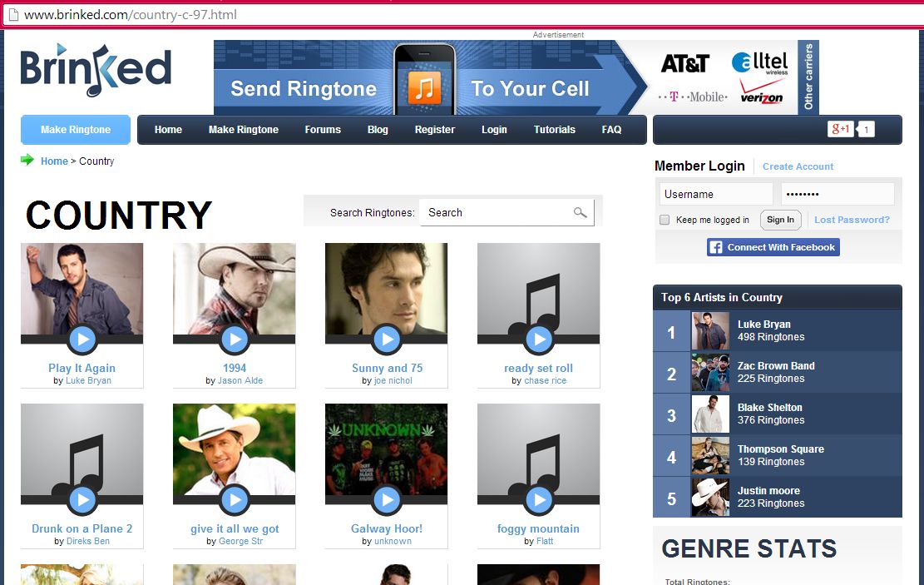Play the 'give it all we got' preview
The width and height of the screenshot is (924, 585).
(x=235, y=499)
